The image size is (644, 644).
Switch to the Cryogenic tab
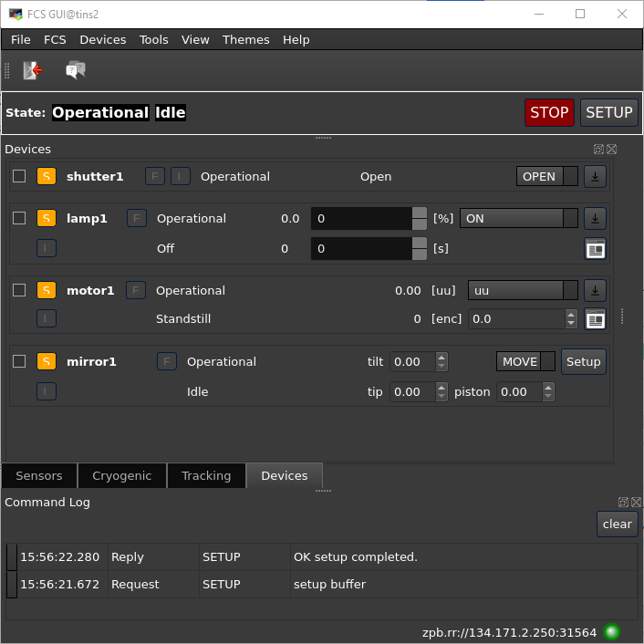point(121,475)
